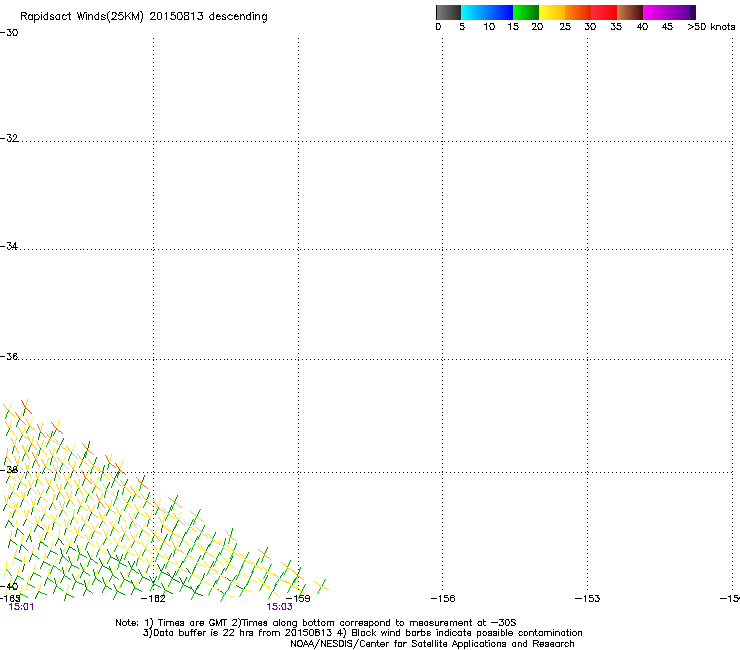740x650 pixels.
Task: Click the purple '15:01' time stamp
Action: [21, 607]
